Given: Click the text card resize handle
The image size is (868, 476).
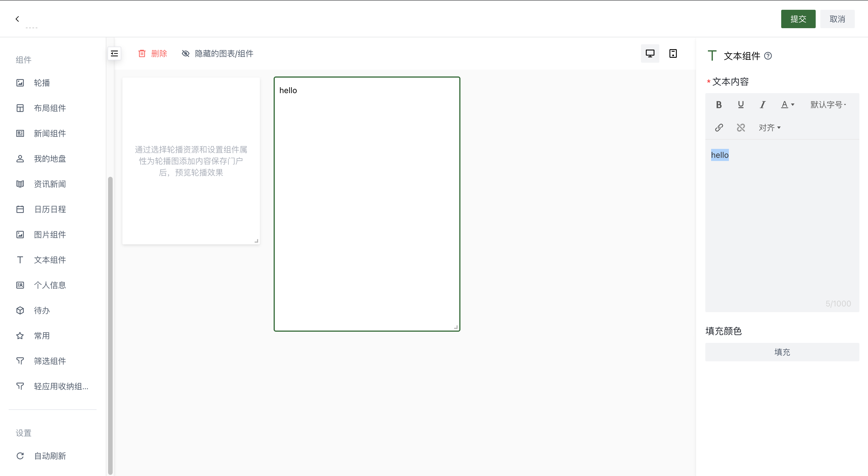Looking at the screenshot, I should (456, 327).
